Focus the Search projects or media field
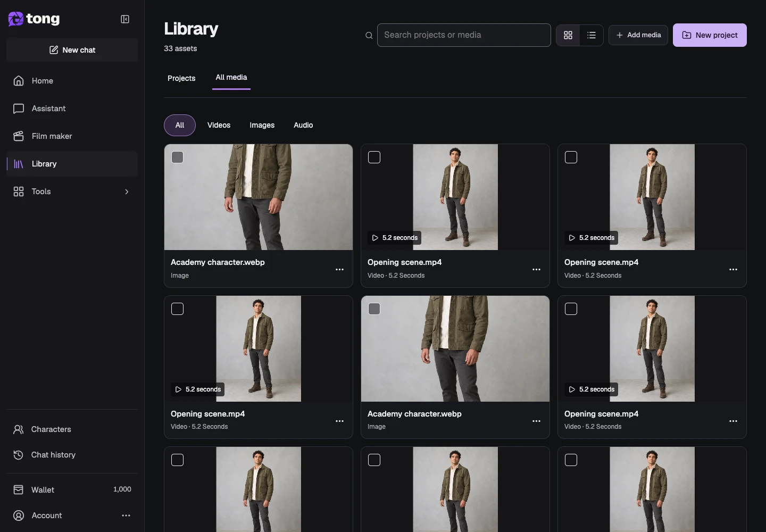Screen dimensions: 766x532 click(464, 35)
